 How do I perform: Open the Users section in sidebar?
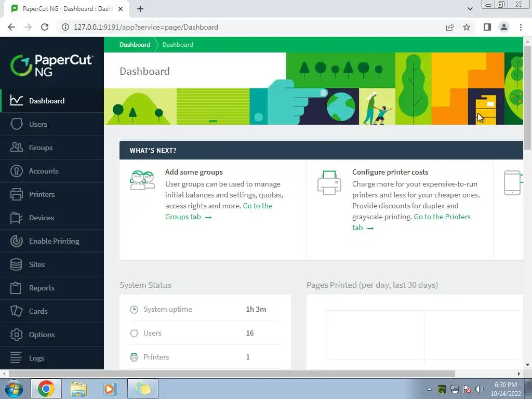coord(52,124)
